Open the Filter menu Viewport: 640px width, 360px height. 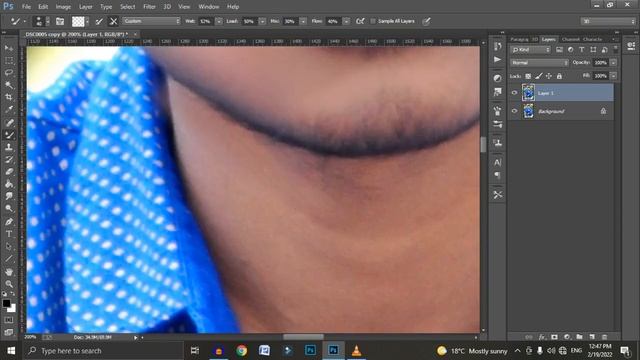149,7
